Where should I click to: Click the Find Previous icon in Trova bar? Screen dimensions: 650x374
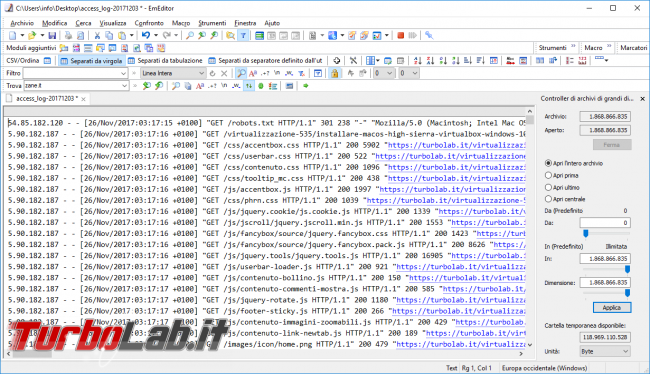click(x=159, y=86)
